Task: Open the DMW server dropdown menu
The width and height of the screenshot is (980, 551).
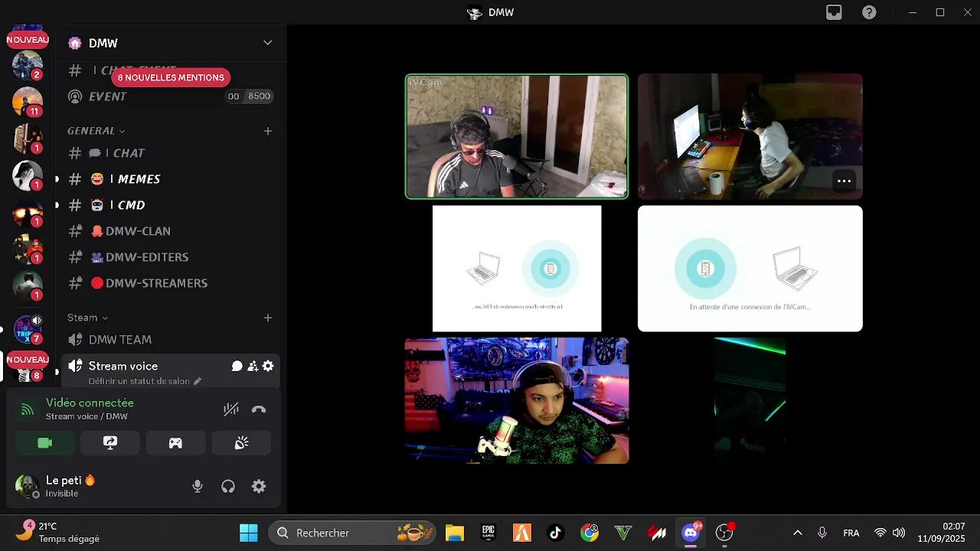Action: pos(267,43)
